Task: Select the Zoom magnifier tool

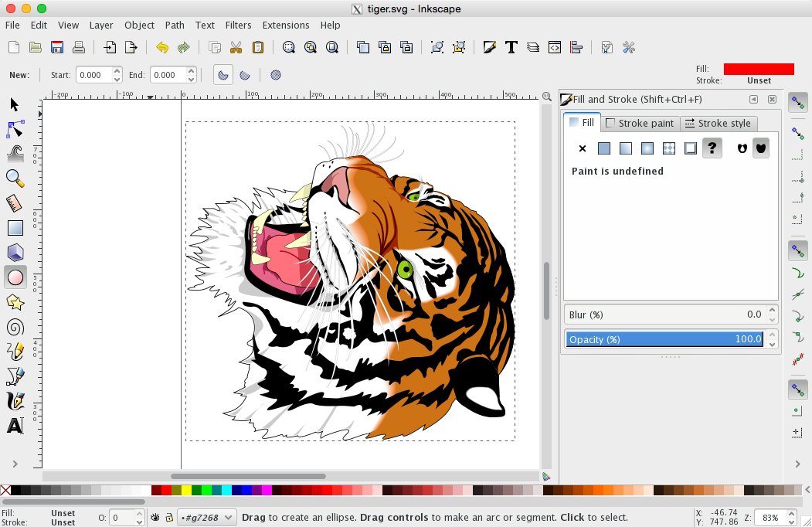Action: point(15,178)
